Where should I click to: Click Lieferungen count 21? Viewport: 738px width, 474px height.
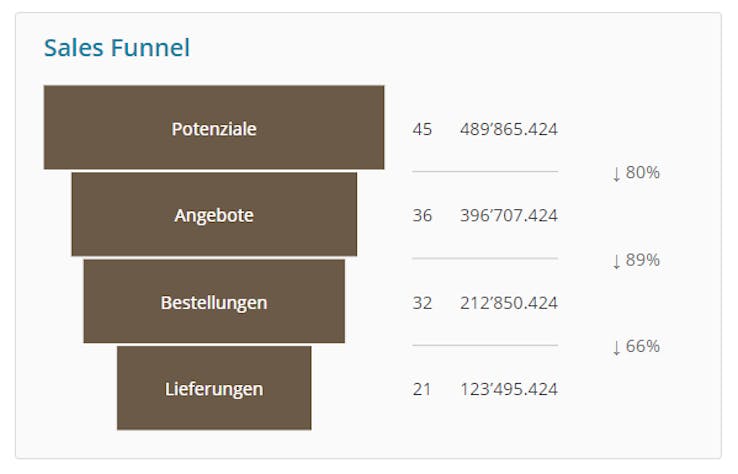pyautogui.click(x=422, y=389)
